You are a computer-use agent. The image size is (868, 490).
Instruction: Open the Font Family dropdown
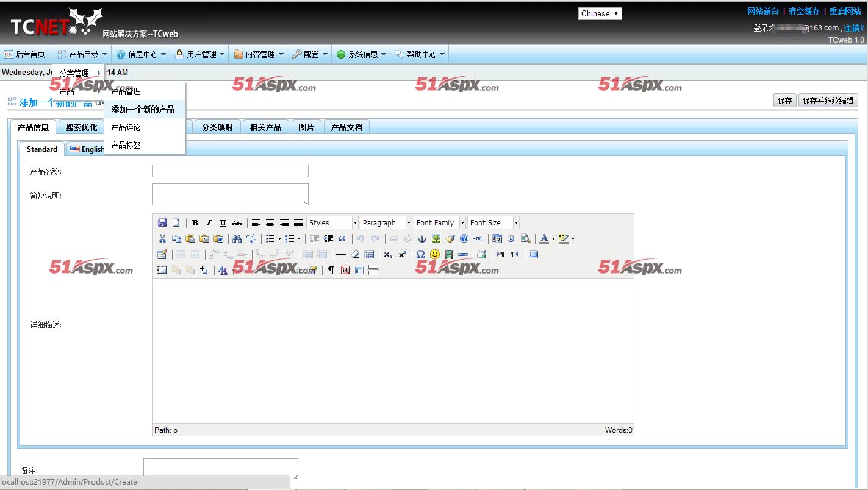pos(440,222)
